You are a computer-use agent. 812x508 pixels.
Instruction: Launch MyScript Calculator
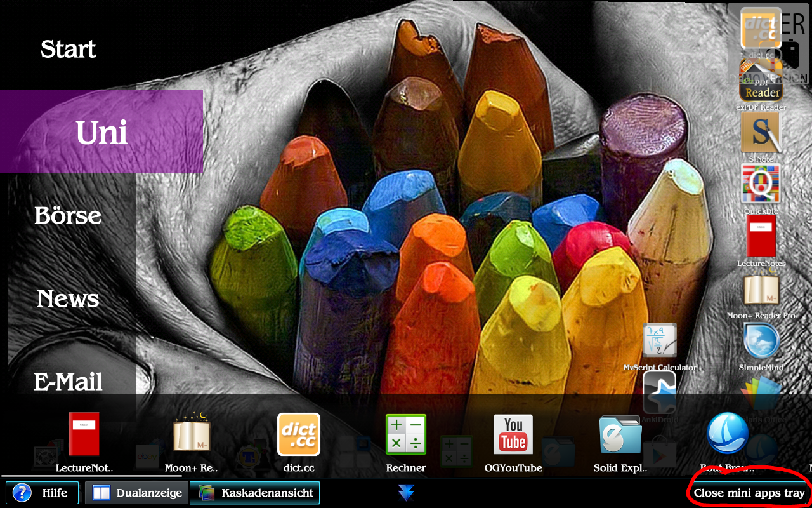click(x=660, y=341)
